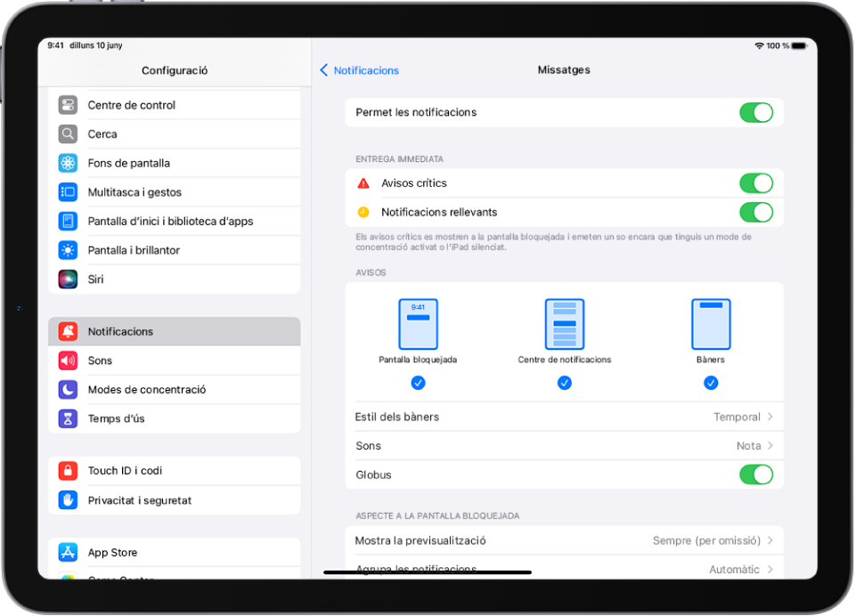Open Temps d'ús settings
The height and width of the screenshot is (616, 855).
click(x=175, y=418)
